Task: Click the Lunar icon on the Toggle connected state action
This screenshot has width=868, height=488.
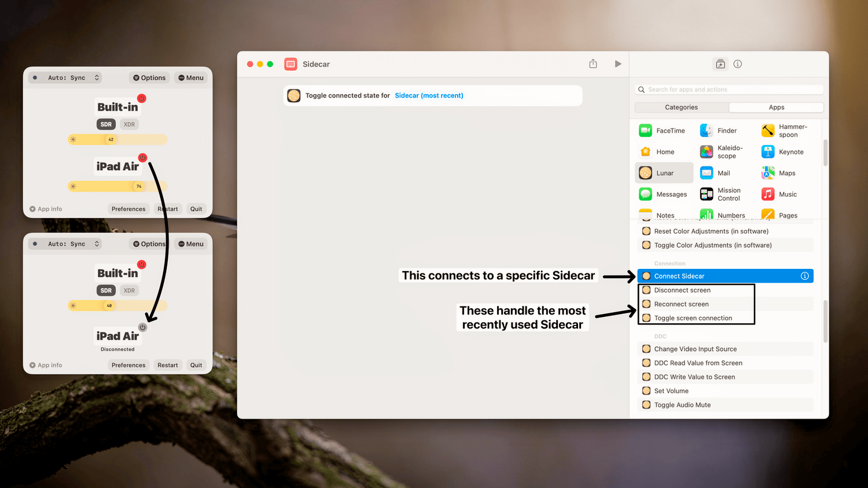Action: coord(294,95)
